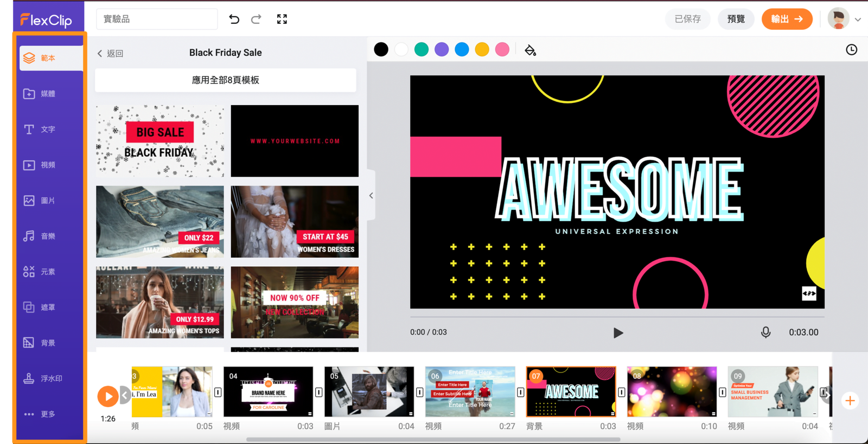Click 應用全部8頁模板 button

pos(226,80)
